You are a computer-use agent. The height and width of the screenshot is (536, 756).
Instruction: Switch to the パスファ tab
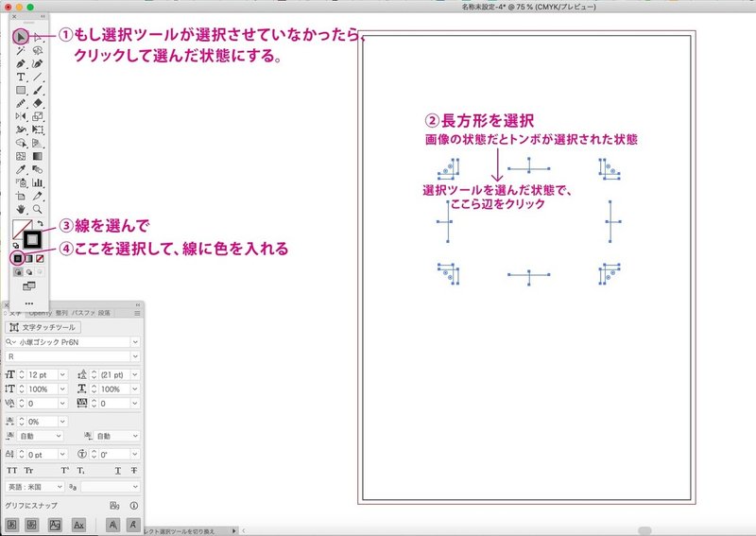[x=83, y=313]
